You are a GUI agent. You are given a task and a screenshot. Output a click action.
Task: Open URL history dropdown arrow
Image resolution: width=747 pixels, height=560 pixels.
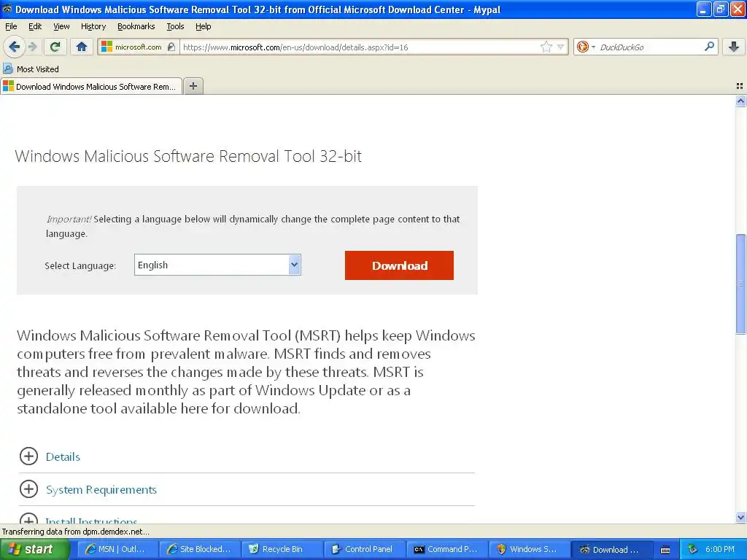[x=561, y=47]
